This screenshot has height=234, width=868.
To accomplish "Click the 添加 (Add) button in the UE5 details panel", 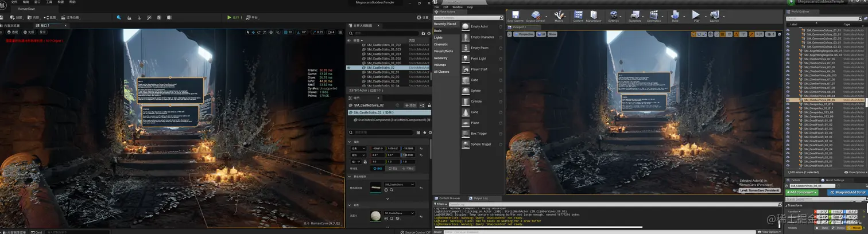I will 409,106.
